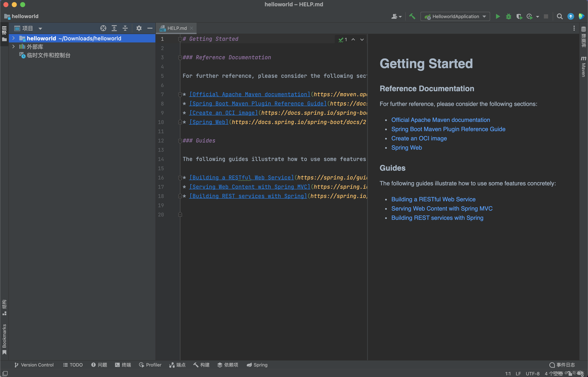Open the Dependencies (依赖项) tool window
This screenshot has height=377, width=588.
(x=228, y=365)
